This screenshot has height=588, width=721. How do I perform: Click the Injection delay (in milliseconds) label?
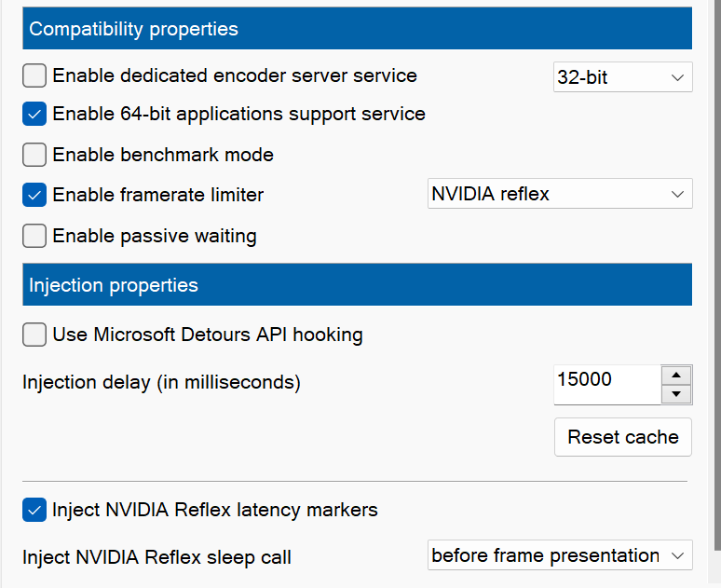(161, 381)
